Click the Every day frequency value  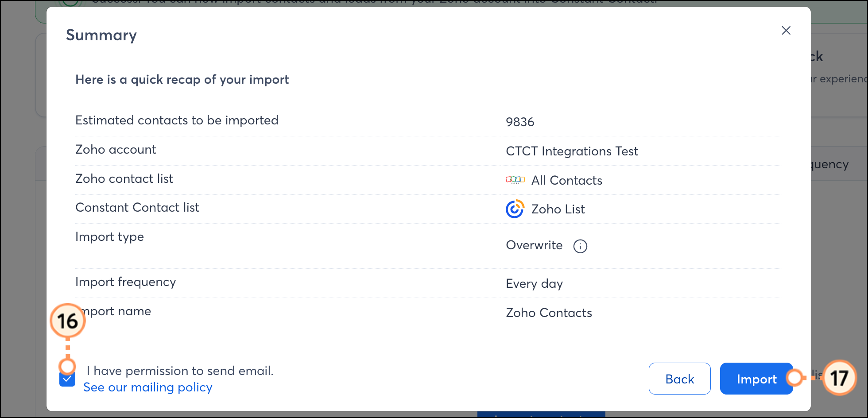click(534, 284)
